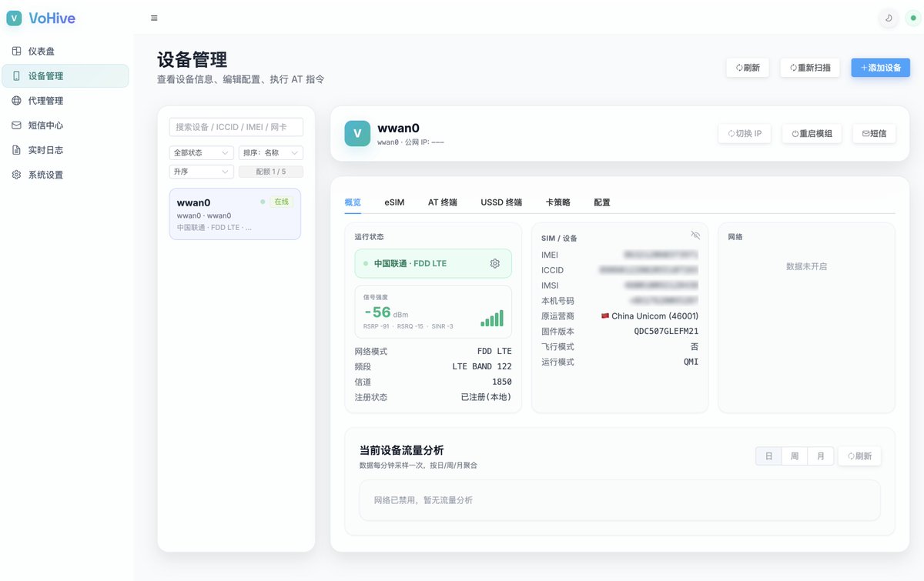Click the 中国联通 · FDD LTE status banner
924x581 pixels.
[x=434, y=263]
